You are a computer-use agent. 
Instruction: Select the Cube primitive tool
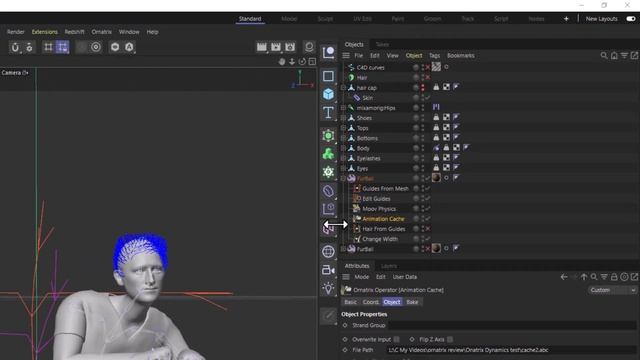point(328,94)
